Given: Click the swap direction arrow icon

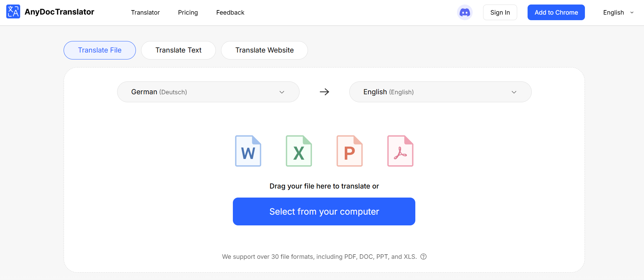Looking at the screenshot, I should coord(324,92).
